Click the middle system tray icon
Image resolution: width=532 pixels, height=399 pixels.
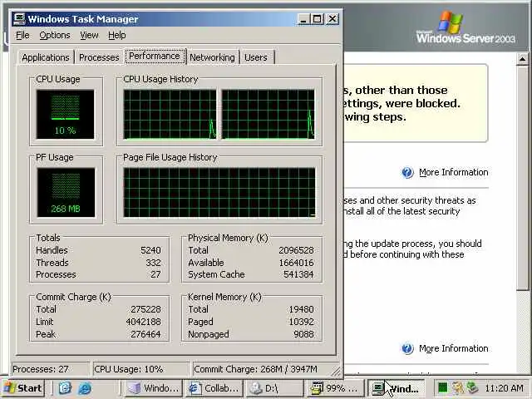(x=458, y=387)
